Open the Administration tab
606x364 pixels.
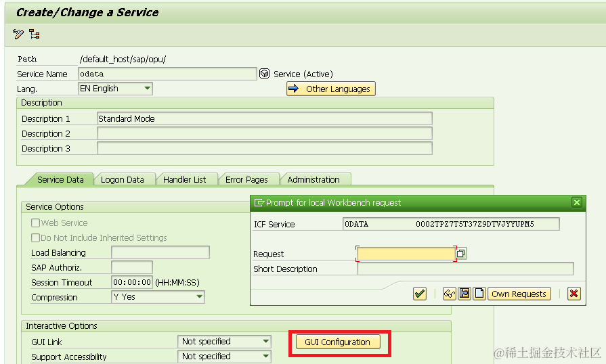(x=313, y=179)
